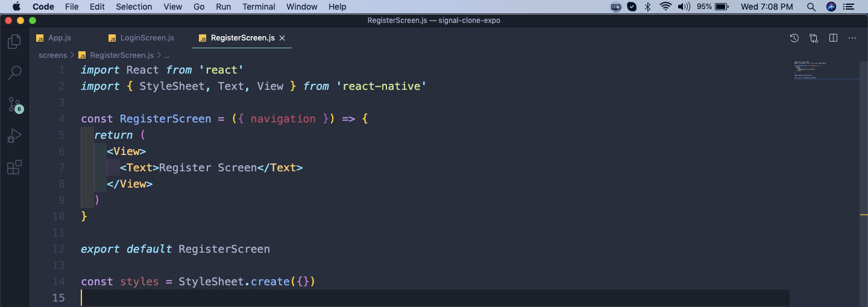Open the View menu
Screen dimensions: 868x307
[x=173, y=7]
